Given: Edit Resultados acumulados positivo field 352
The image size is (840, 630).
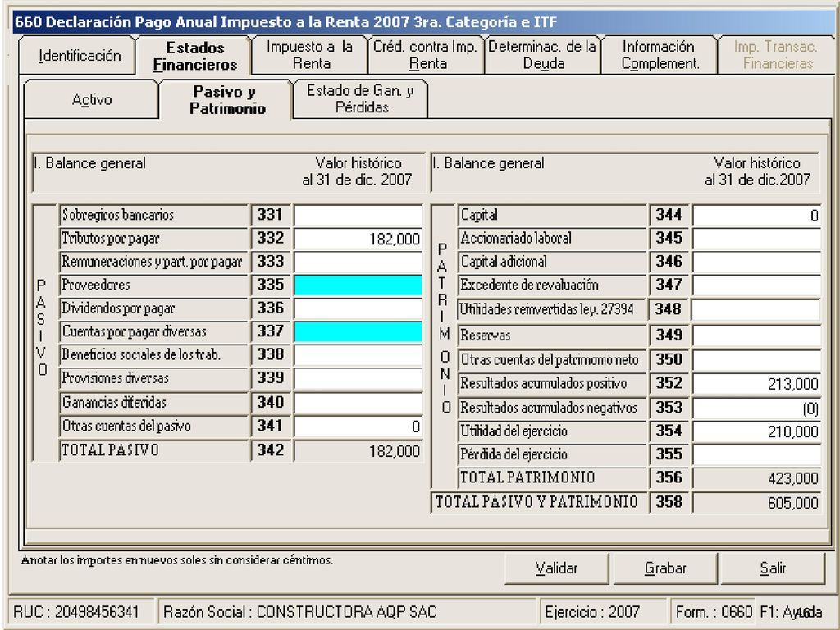Looking at the screenshot, I should click(x=756, y=384).
